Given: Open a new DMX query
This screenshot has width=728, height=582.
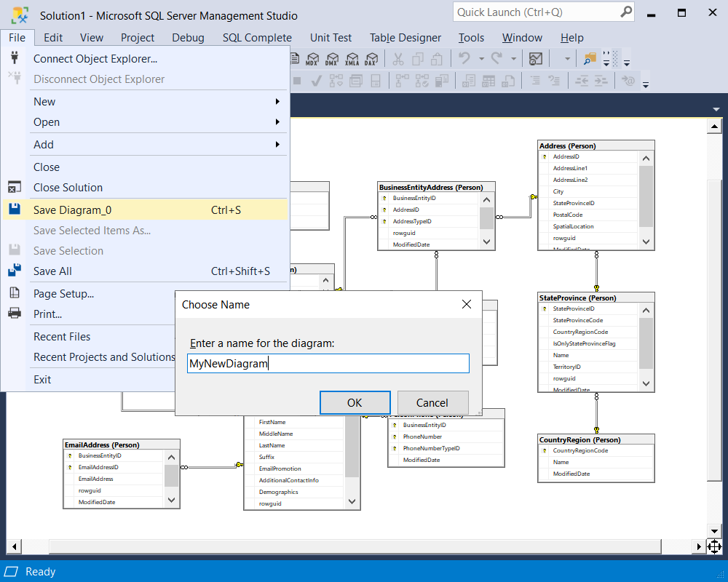Looking at the screenshot, I should coord(333,58).
